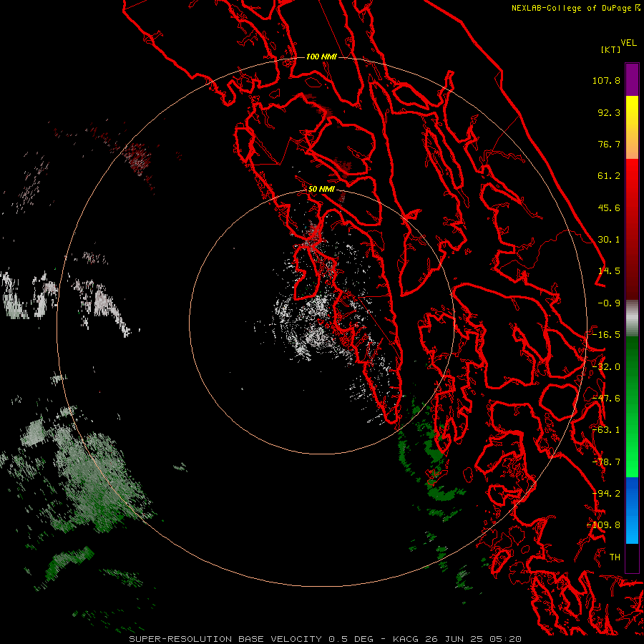This screenshot has height=644, width=644.
Task: Click the Super-Resolution Base Velocity caption
Action: pos(326,639)
